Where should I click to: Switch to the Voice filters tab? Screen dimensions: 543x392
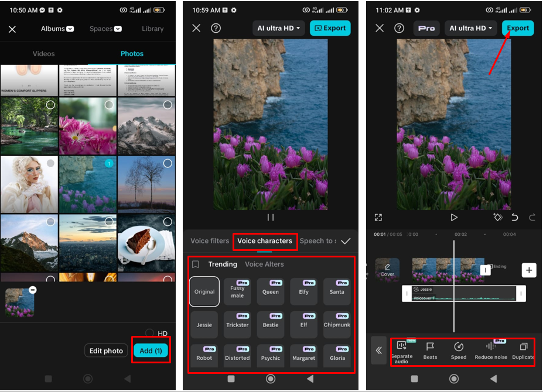pos(210,241)
